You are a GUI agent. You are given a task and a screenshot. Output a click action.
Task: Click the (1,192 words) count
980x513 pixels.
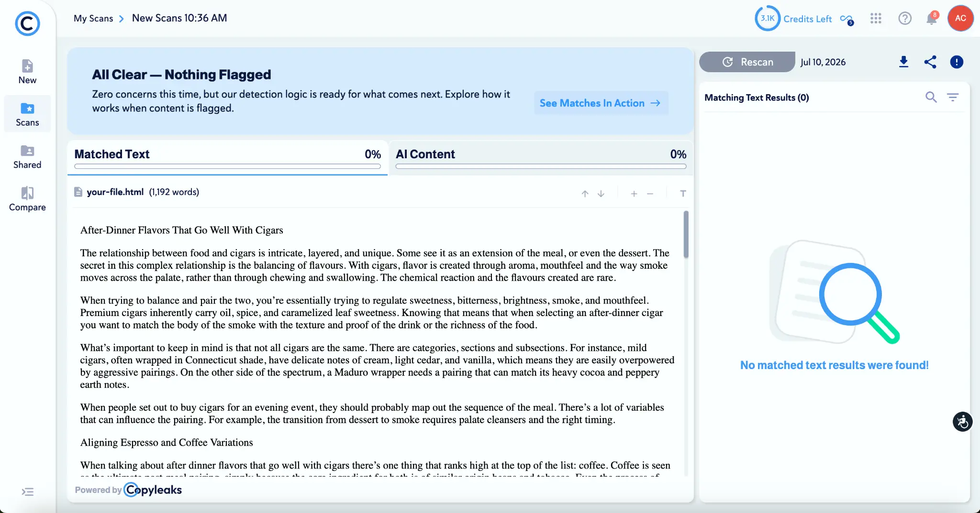click(x=174, y=192)
